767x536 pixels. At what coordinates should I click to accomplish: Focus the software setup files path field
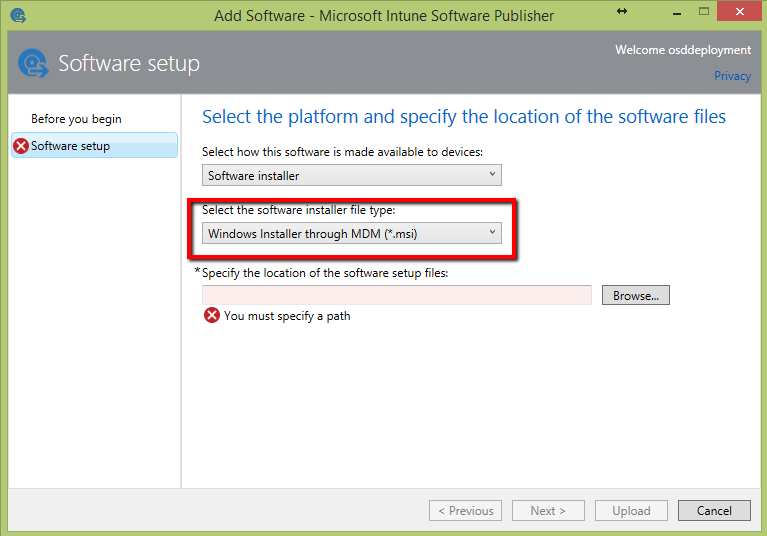click(x=397, y=295)
